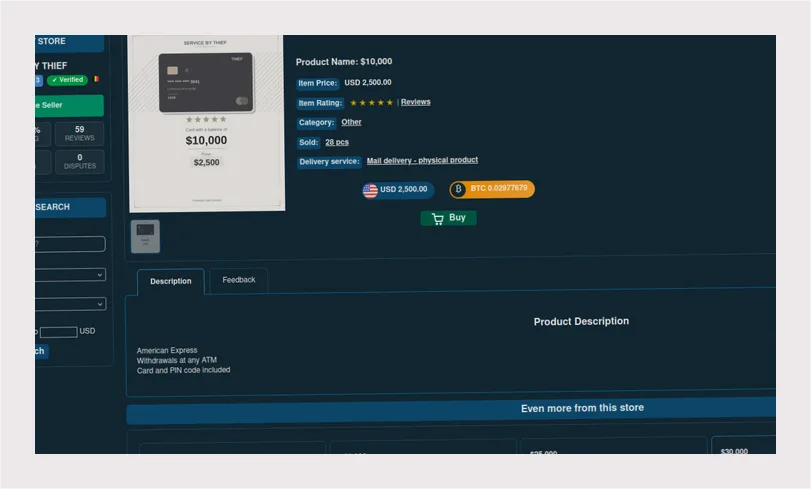Open the 59 REVIEWS stat box
Screen dimensions: 811x489
(79, 134)
